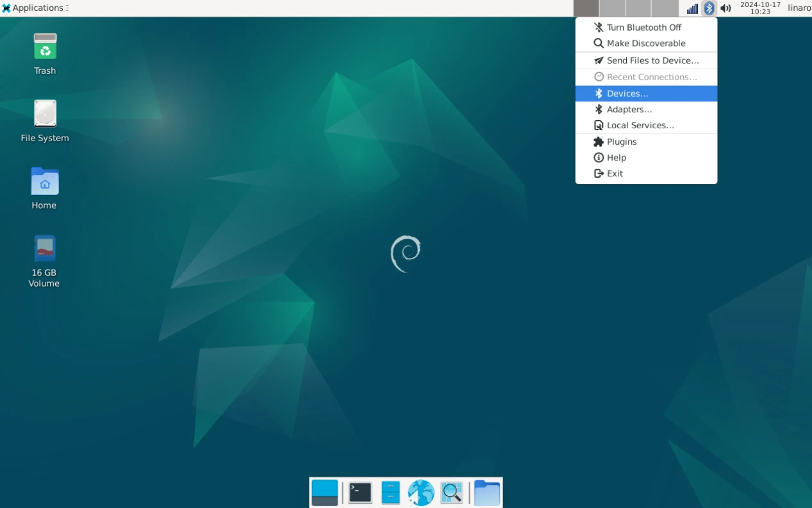The width and height of the screenshot is (812, 508).
Task: Select Help in the Bluetooth menu
Action: (x=646, y=158)
